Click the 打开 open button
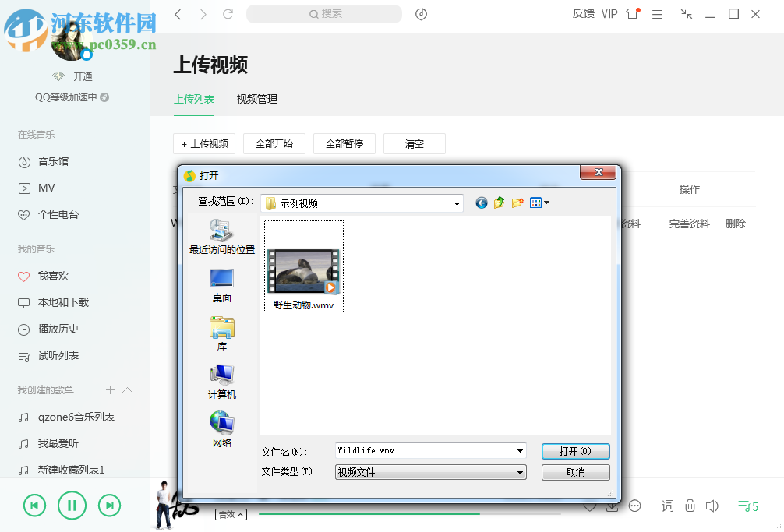The height and width of the screenshot is (532, 784). 575,451
